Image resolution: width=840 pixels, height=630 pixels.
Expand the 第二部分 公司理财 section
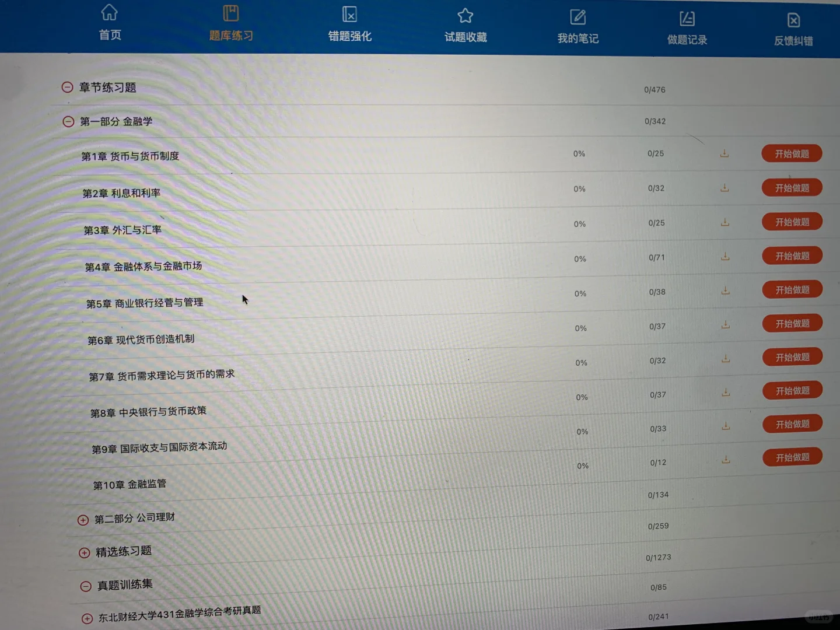(x=83, y=520)
